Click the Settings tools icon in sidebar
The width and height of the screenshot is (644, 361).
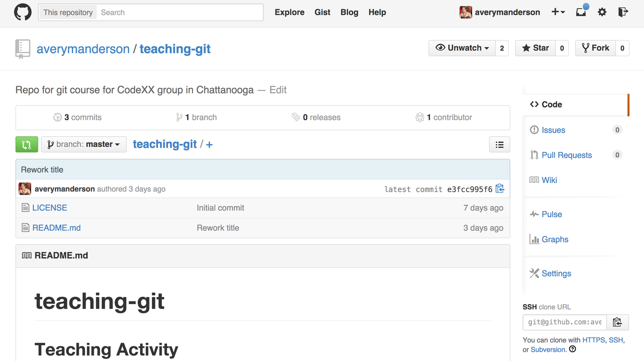click(534, 273)
